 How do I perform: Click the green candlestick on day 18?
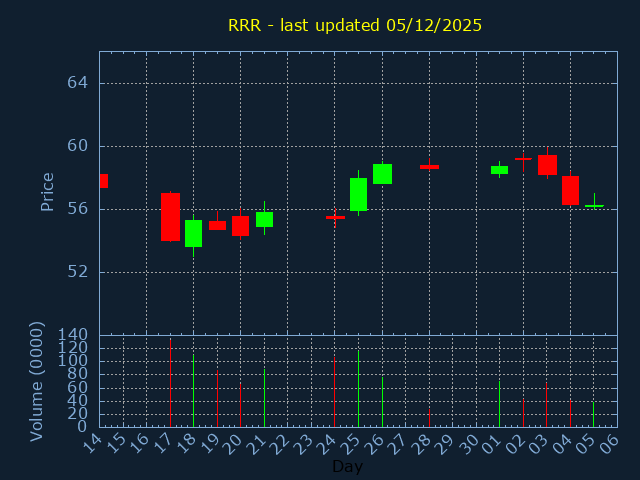(193, 233)
